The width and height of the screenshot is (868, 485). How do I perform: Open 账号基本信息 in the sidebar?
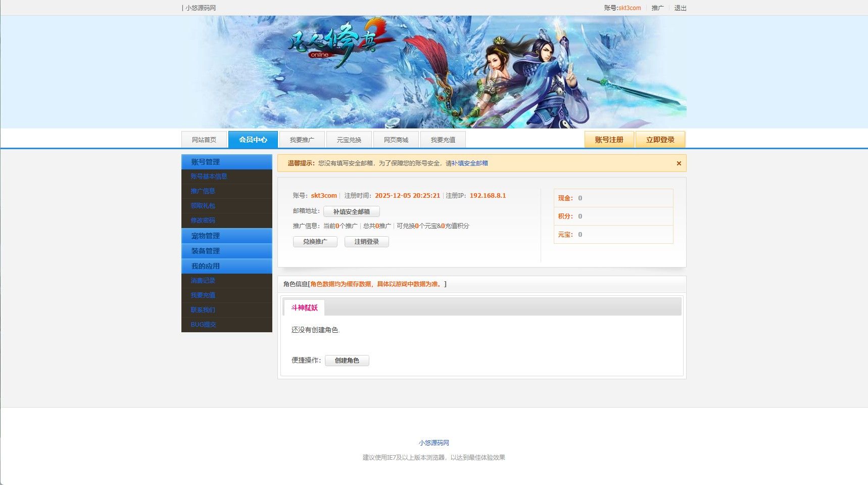coord(209,176)
